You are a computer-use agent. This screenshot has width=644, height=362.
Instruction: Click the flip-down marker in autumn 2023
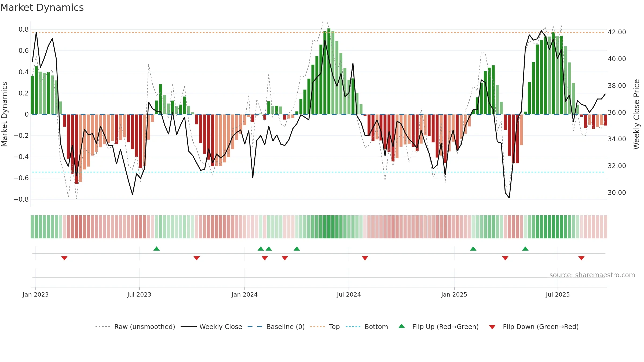(197, 258)
